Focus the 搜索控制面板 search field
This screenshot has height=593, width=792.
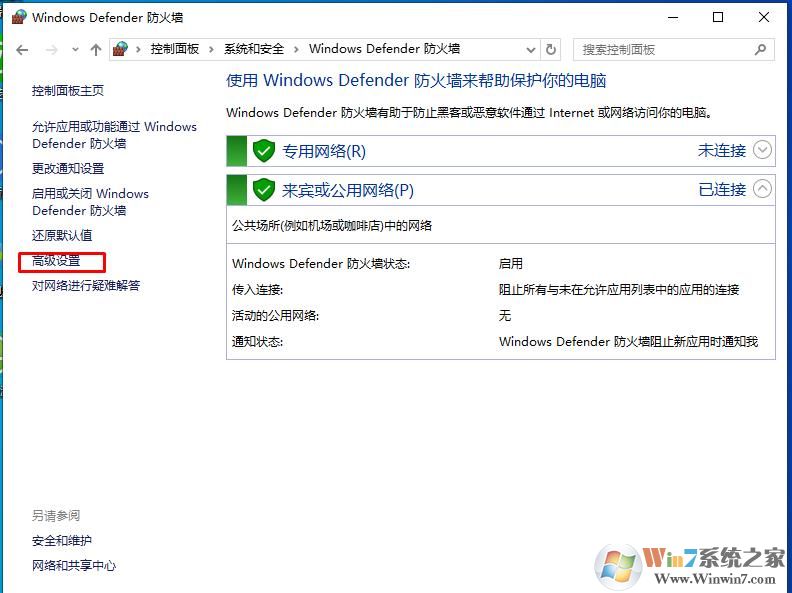coord(674,50)
